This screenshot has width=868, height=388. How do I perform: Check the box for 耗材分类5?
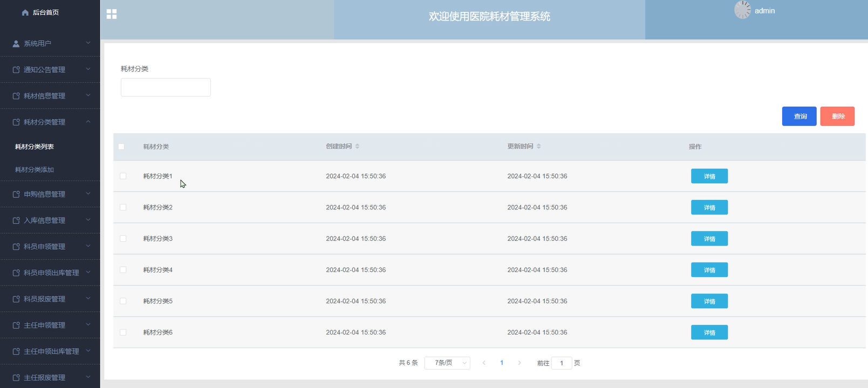(x=123, y=301)
